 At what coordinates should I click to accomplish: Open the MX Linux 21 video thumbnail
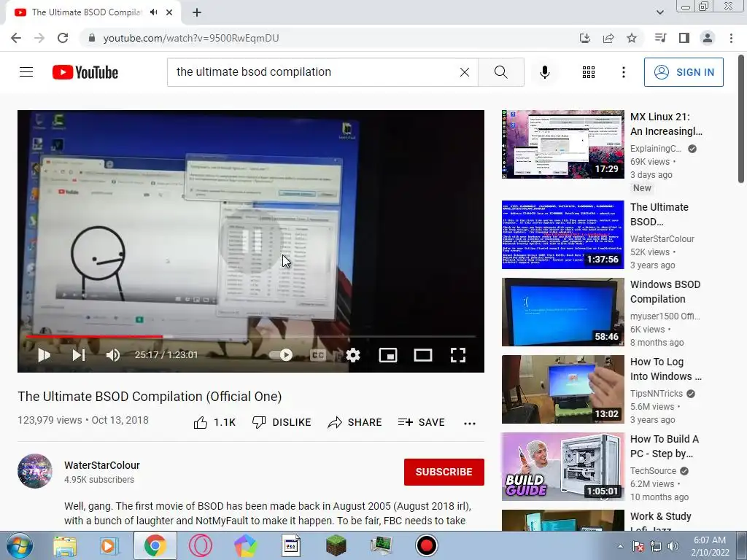(562, 144)
